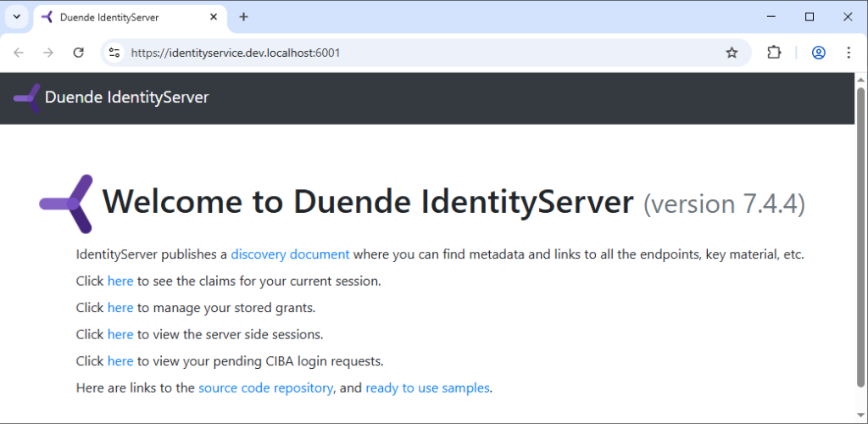Click the Duende logo in the navbar
Image resolution: width=868 pixels, height=424 pixels.
coord(27,98)
